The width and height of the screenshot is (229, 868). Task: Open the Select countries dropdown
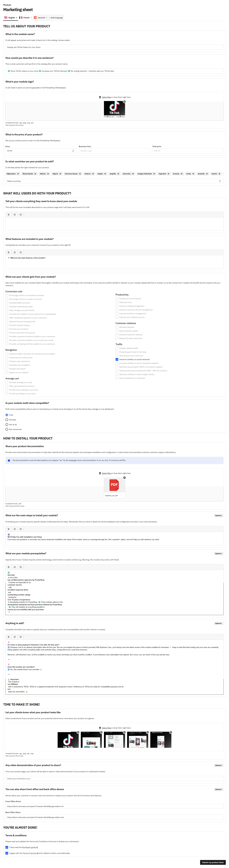pos(114,181)
